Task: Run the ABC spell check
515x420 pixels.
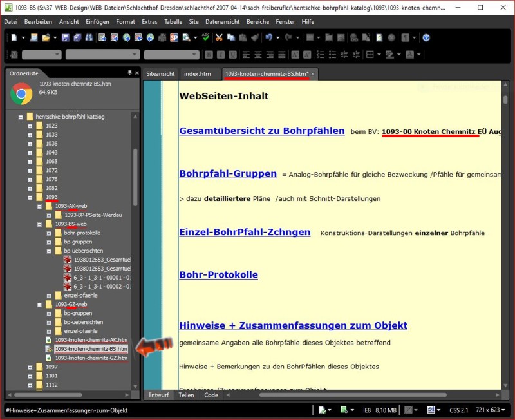Action: click(205, 38)
